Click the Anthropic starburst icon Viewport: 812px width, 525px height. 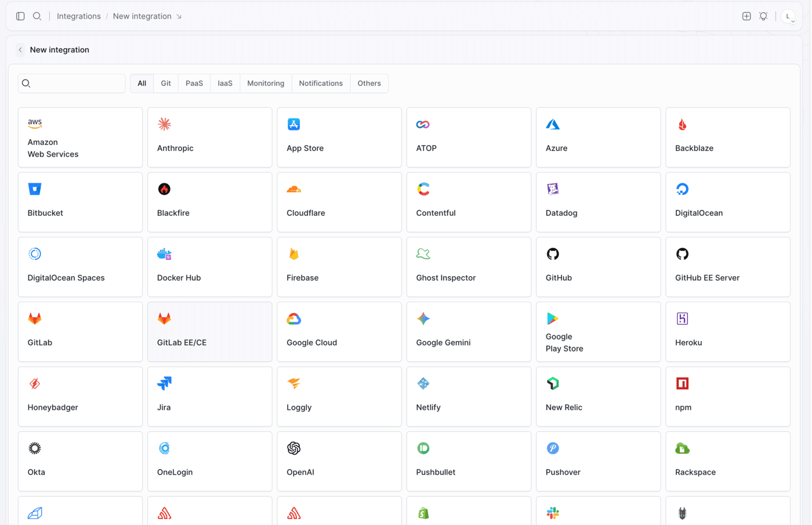pos(164,124)
